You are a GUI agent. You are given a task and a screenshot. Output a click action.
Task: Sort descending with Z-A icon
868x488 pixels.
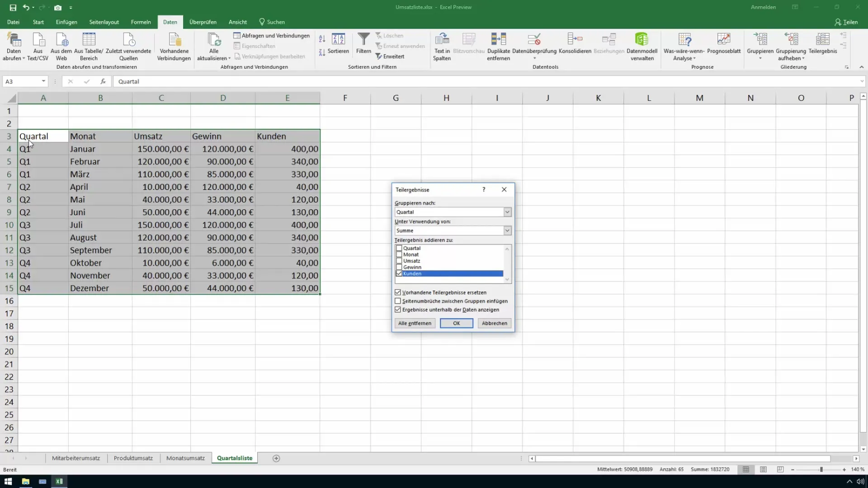[322, 52]
